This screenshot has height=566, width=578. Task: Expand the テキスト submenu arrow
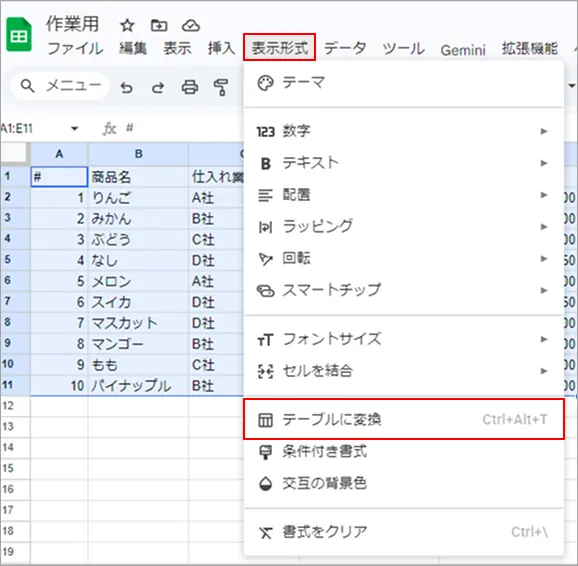(x=544, y=163)
